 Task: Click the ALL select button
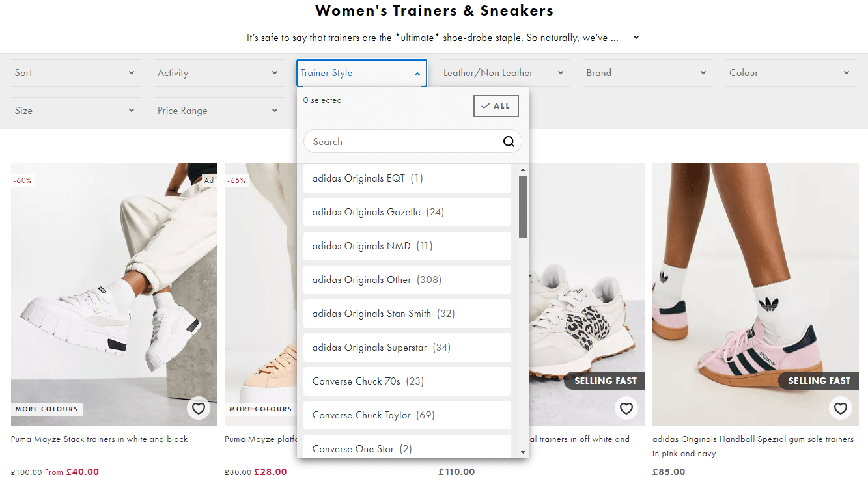pyautogui.click(x=496, y=106)
